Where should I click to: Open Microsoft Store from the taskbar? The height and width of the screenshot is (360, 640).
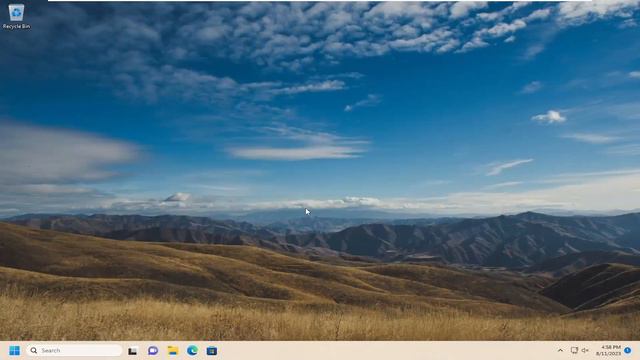coord(212,351)
